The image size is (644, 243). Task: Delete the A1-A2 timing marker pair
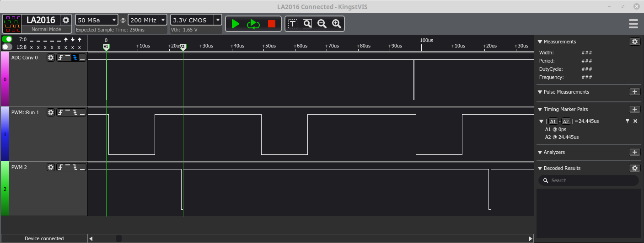(635, 121)
